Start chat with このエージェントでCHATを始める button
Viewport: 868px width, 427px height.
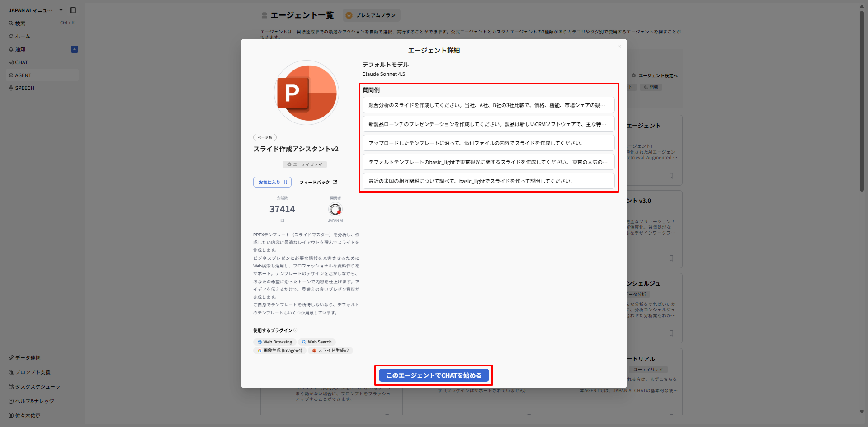(434, 375)
